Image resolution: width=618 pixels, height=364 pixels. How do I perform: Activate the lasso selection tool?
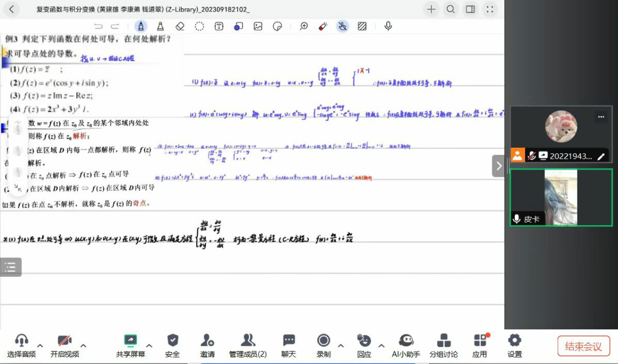tap(199, 26)
